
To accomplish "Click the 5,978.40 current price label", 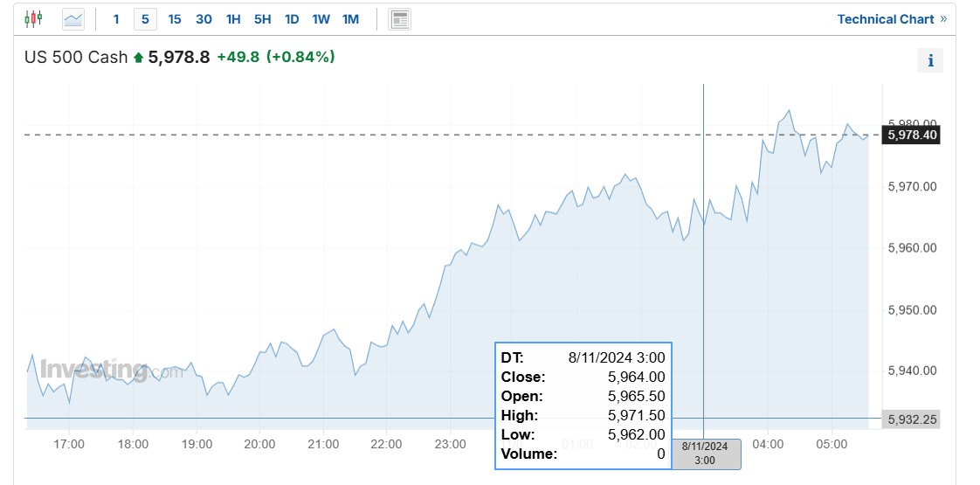I will (x=911, y=135).
